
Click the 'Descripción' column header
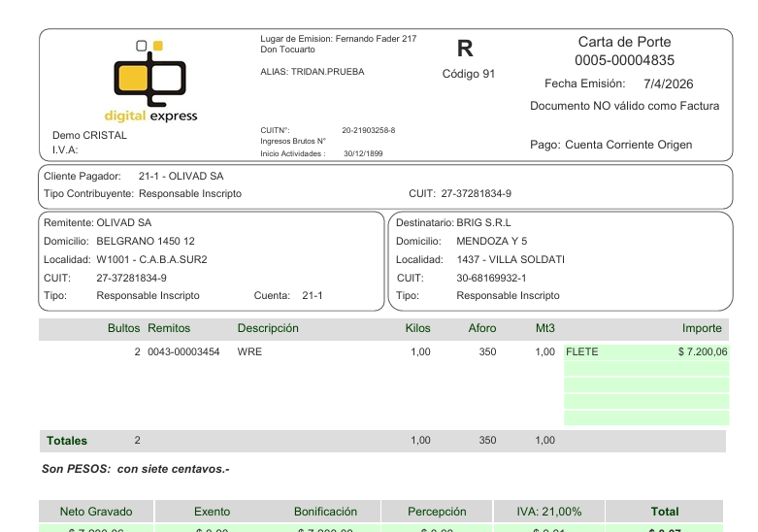[x=268, y=328]
